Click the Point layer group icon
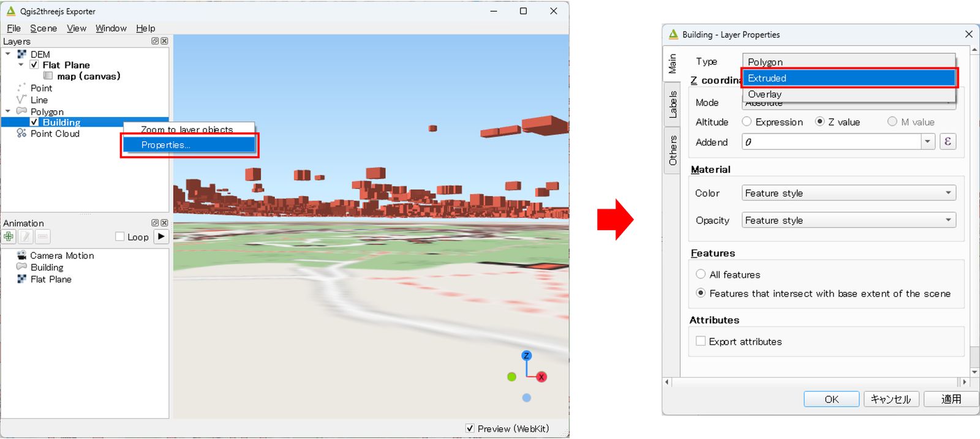The width and height of the screenshot is (980, 439). click(x=22, y=88)
